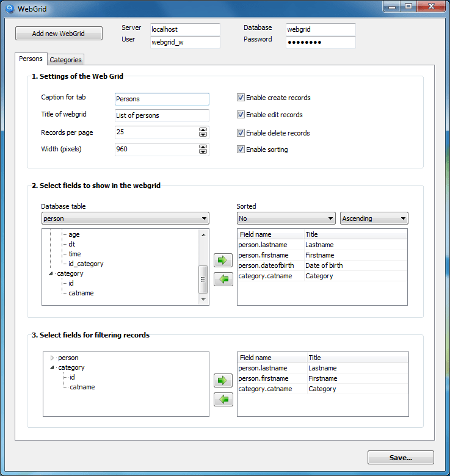450x476 pixels.
Task: Click Field name header in webgrid list
Action: [271, 234]
